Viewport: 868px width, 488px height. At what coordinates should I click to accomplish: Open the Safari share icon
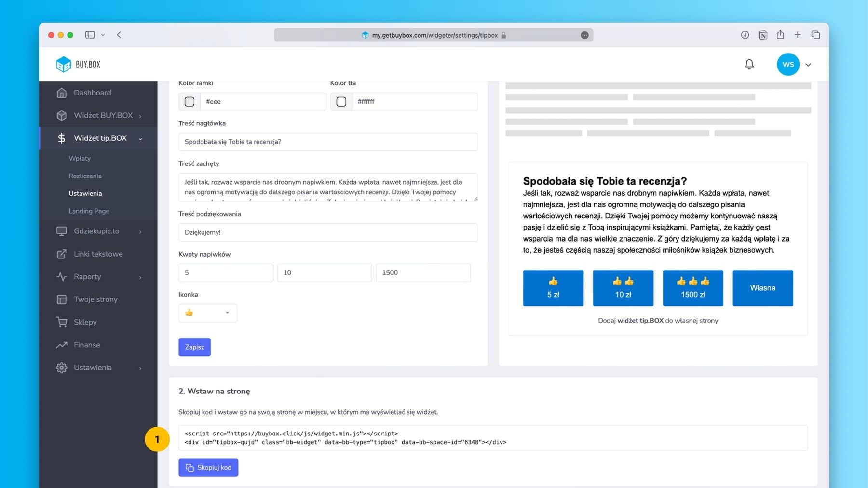coord(780,34)
